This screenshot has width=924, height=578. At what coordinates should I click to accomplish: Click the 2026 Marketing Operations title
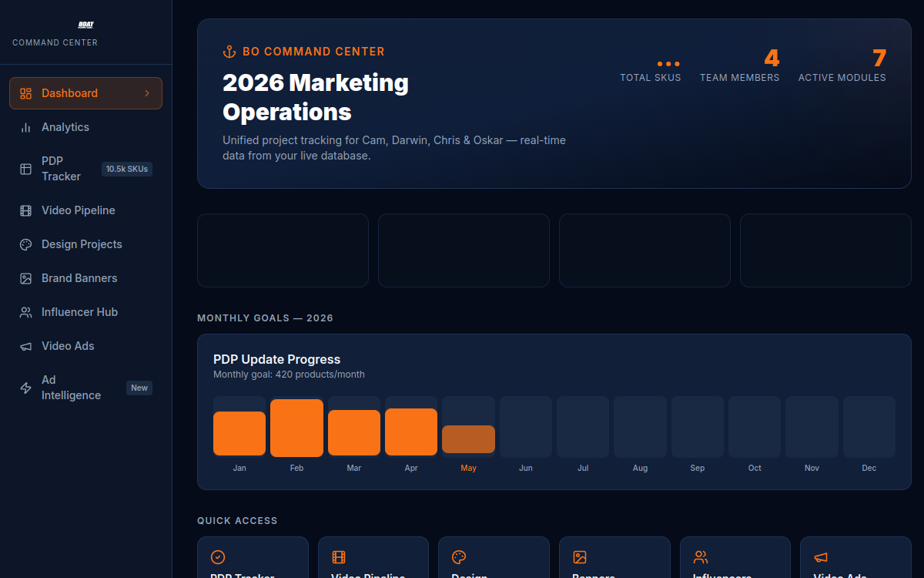[x=316, y=97]
